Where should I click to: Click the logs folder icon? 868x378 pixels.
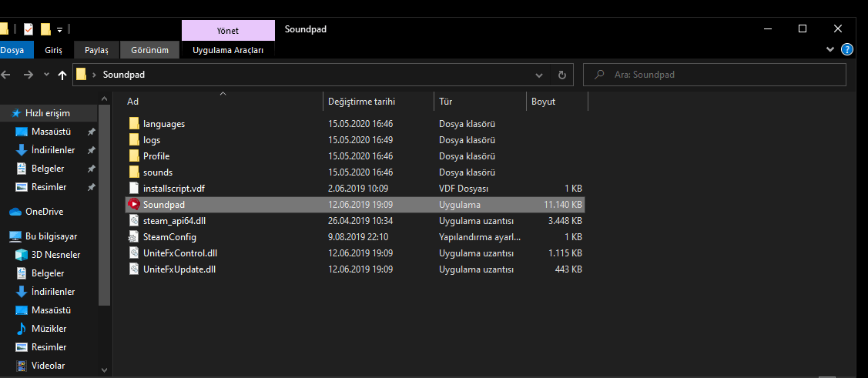pos(133,139)
